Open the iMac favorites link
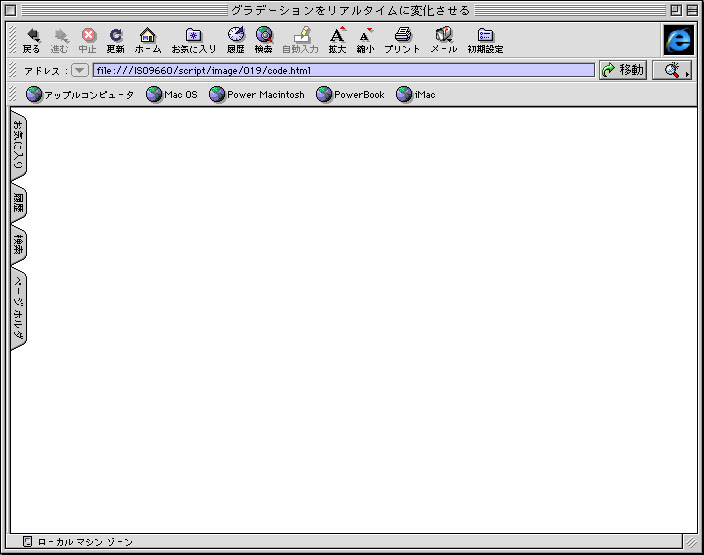Image resolution: width=704 pixels, height=555 pixels. (x=416, y=95)
